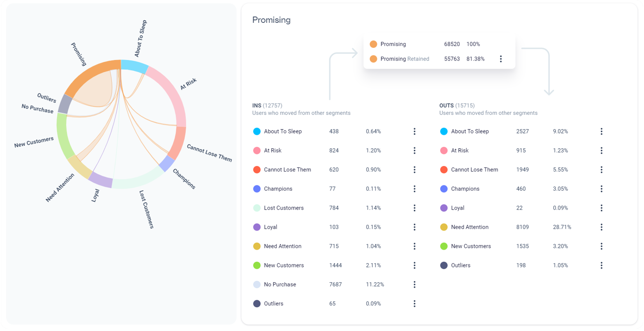This screenshot has height=331, width=644.
Task: Open the kebab menu for New Customers in OUTS
Action: click(x=601, y=246)
